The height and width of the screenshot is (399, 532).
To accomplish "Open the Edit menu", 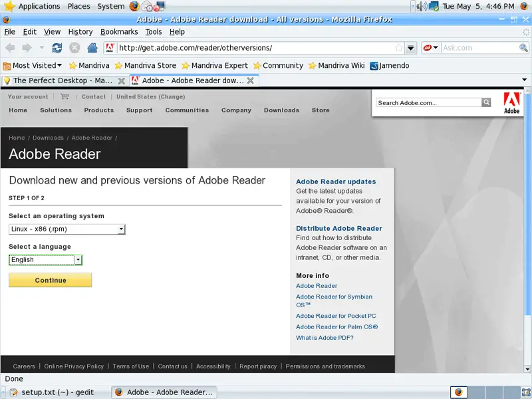I will point(29,32).
